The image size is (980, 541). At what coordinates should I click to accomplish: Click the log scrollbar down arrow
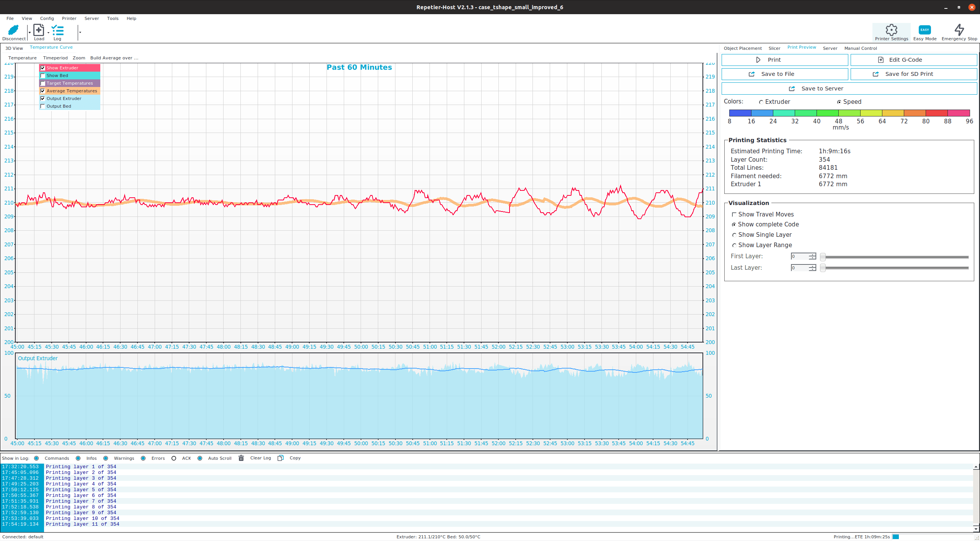coord(976,529)
